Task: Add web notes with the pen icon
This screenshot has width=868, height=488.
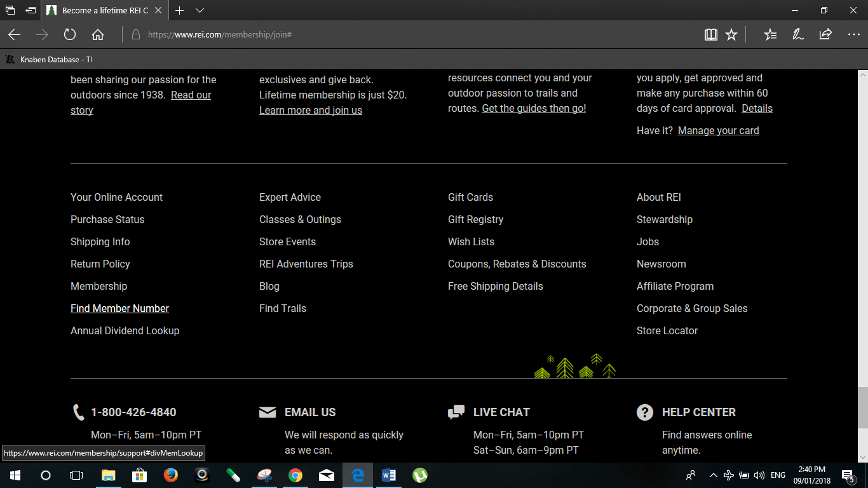Action: pyautogui.click(x=798, y=34)
